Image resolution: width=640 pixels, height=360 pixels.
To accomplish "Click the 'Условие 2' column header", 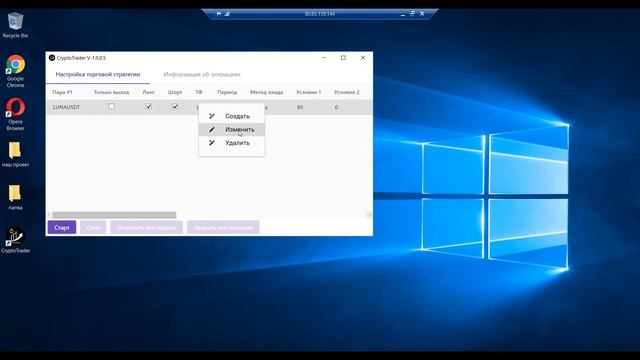I will [347, 92].
